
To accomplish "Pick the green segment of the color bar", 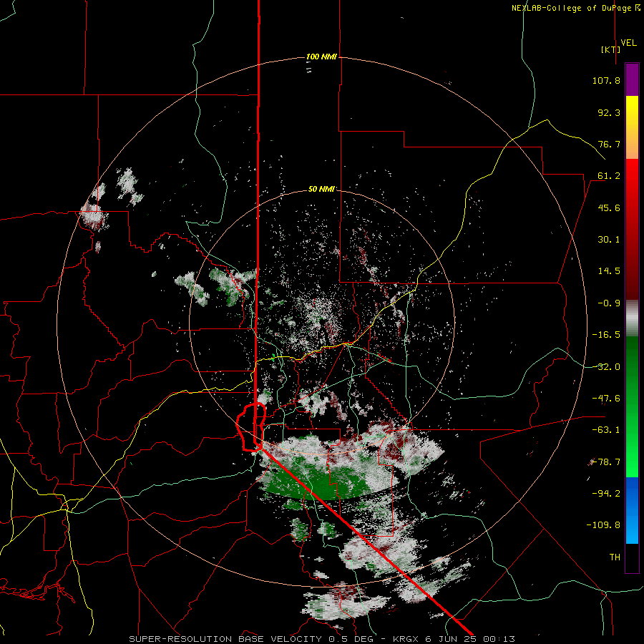I will pyautogui.click(x=632, y=406).
